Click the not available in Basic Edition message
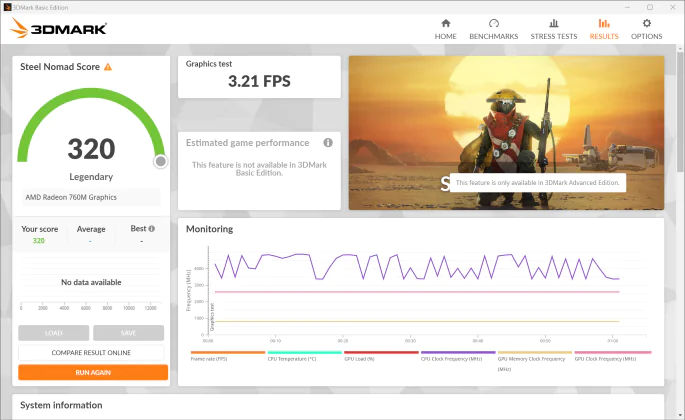 tap(259, 169)
